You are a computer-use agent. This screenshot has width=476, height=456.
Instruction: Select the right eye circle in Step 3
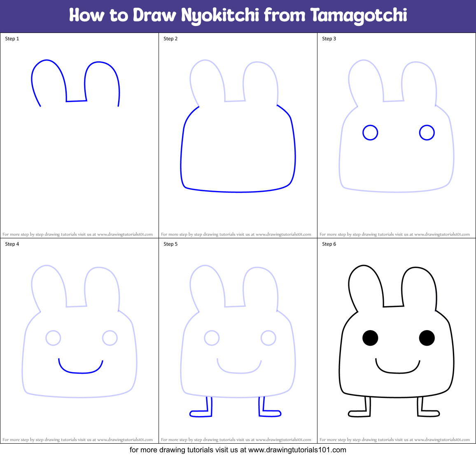427,133
